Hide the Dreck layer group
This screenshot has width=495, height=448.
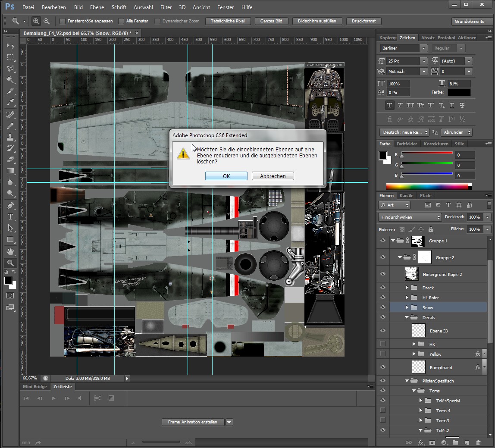pos(382,288)
